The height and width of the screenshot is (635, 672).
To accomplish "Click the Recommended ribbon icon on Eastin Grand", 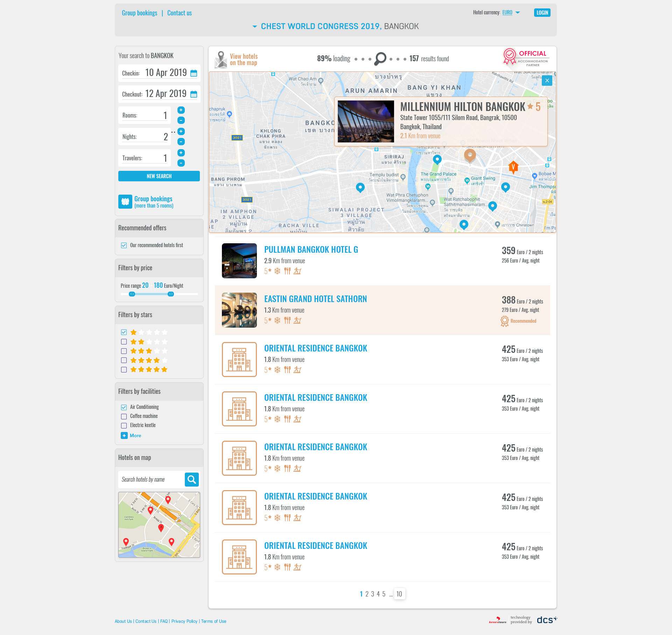I will (504, 321).
